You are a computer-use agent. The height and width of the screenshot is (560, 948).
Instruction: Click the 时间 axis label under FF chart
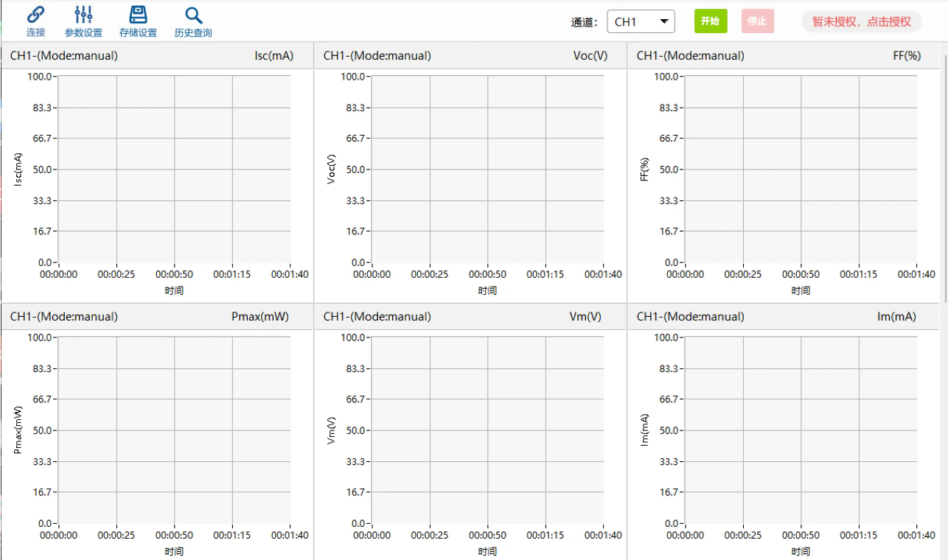coord(801,290)
